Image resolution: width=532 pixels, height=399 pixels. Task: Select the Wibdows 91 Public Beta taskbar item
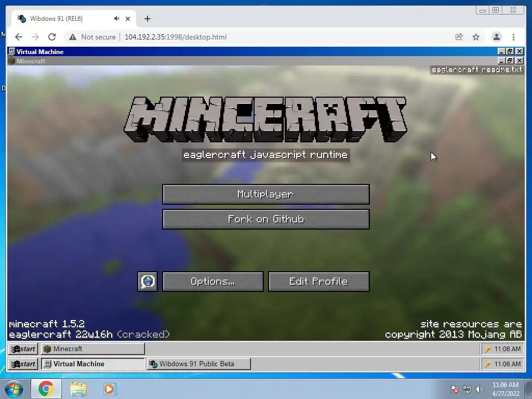click(199, 364)
